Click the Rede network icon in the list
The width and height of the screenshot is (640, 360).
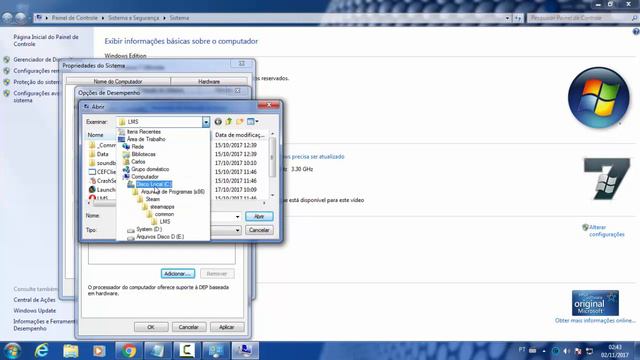pyautogui.click(x=126, y=147)
